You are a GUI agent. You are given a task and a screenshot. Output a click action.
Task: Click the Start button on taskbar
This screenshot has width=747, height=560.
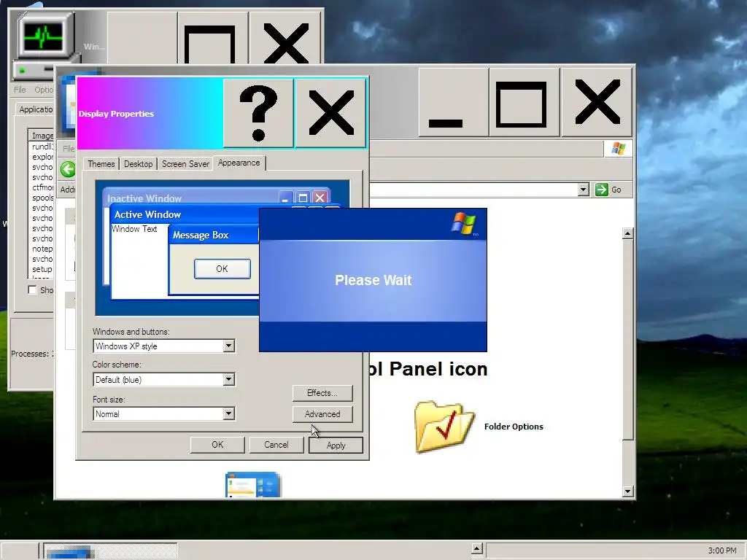click(19, 551)
